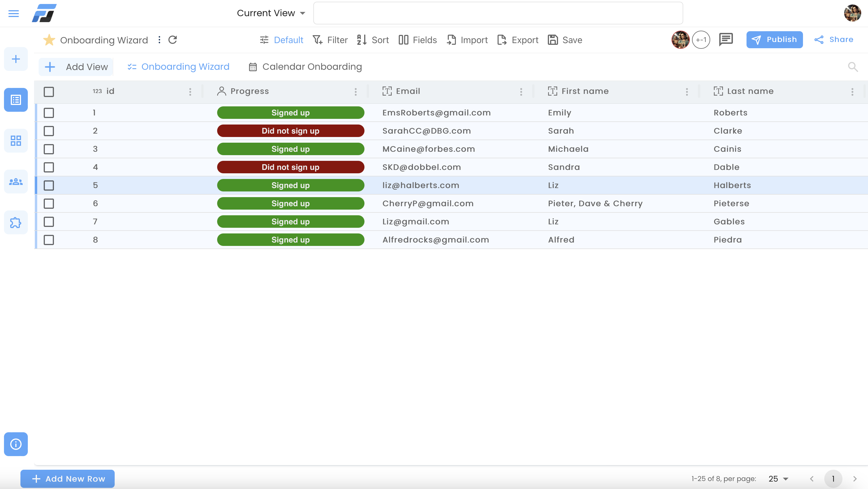Click the Export toolbar item
This screenshot has width=868, height=489.
[x=517, y=40]
